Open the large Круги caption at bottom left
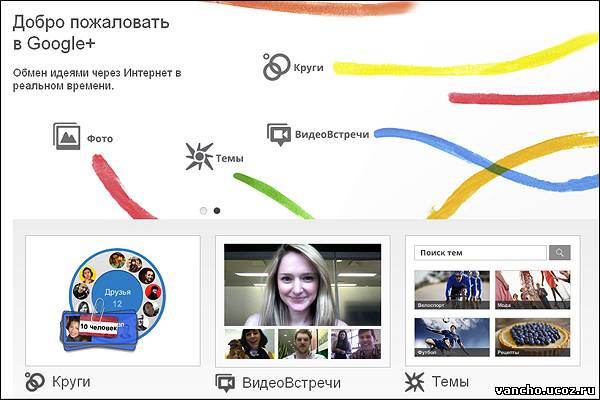600x400 pixels. [x=71, y=382]
